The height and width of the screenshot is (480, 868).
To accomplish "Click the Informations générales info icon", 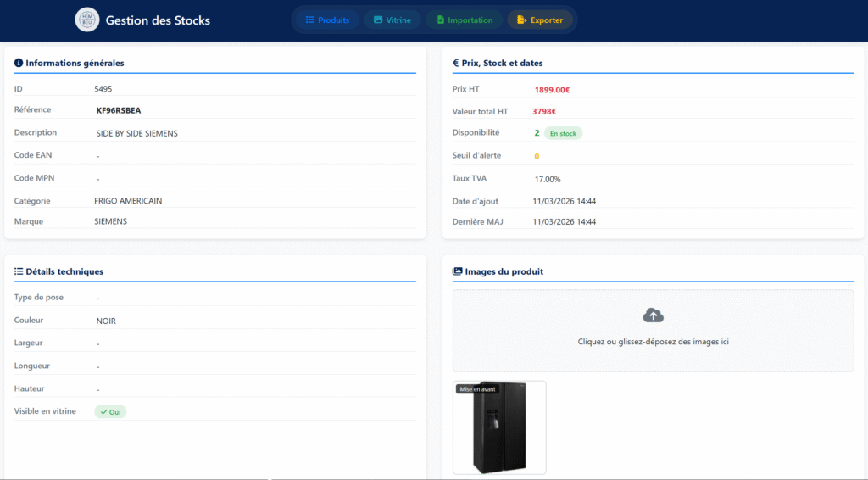I will coord(19,63).
